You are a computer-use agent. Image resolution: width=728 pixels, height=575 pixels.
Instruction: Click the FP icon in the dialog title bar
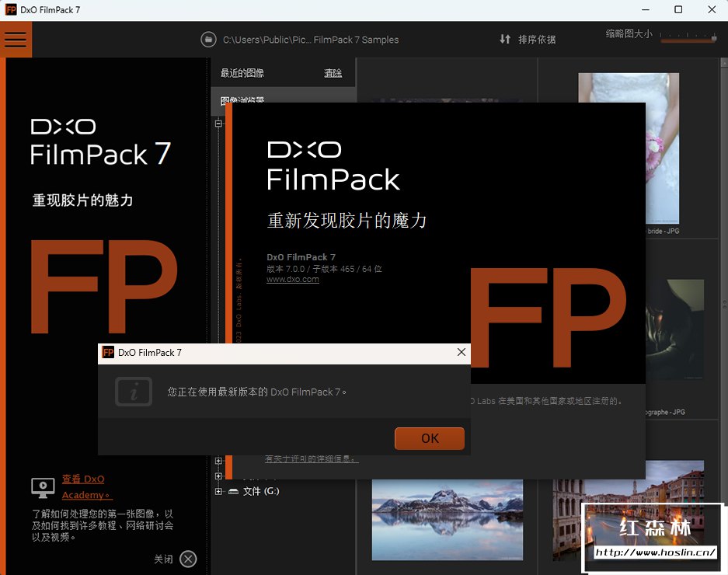[108, 353]
